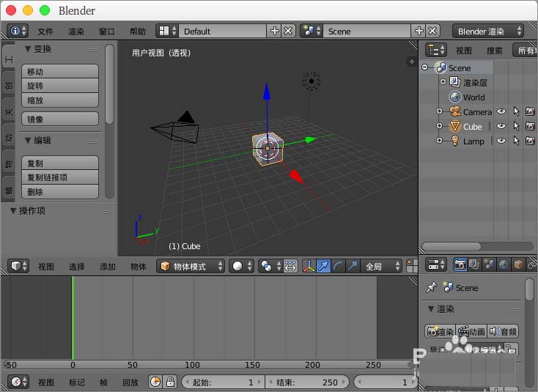Click the Outliner horizontal scrollbar
This screenshot has height=392, width=538.
452,247
